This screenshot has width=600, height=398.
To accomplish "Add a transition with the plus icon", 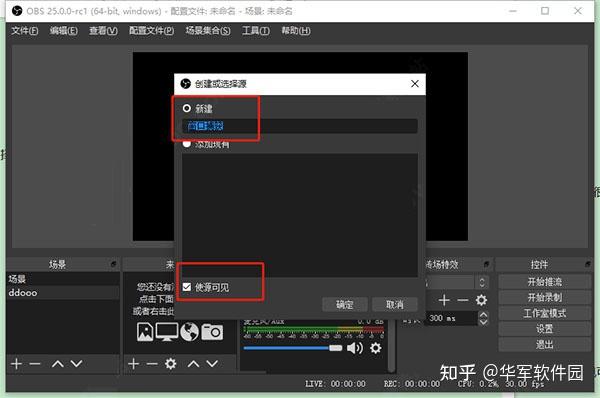I will [x=444, y=300].
